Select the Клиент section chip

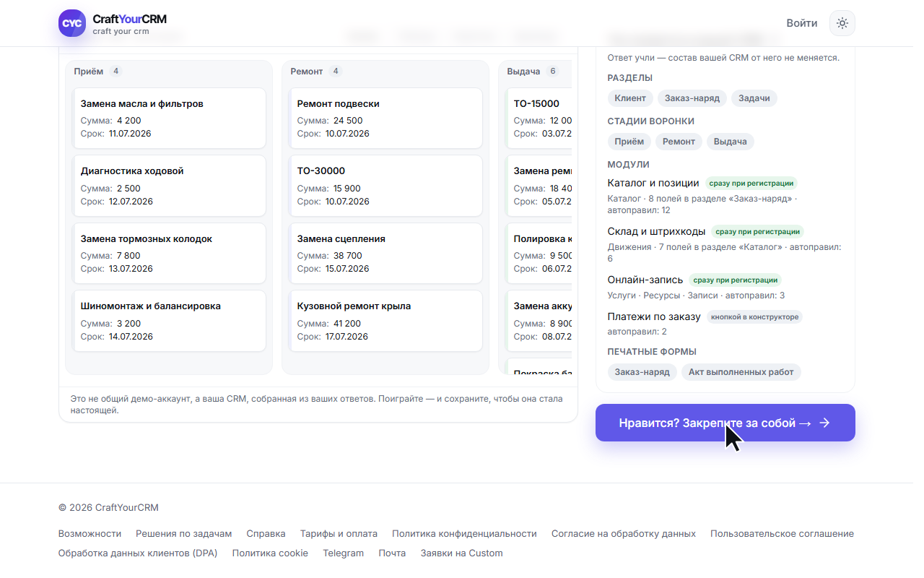click(630, 98)
